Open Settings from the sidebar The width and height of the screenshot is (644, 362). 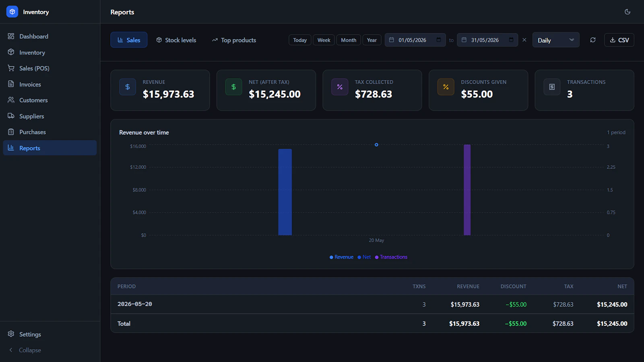[50, 334]
